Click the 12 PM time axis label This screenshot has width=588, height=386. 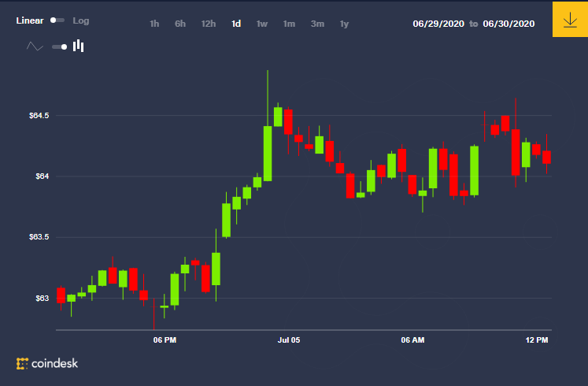click(537, 340)
